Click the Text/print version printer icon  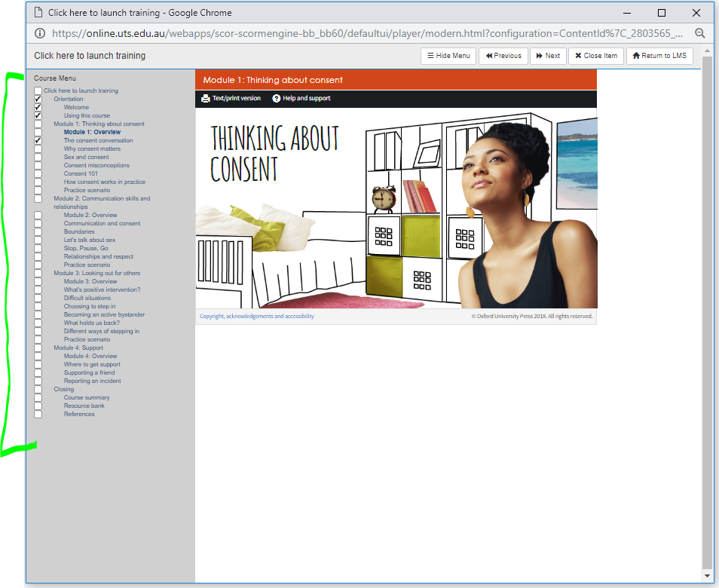(x=205, y=98)
